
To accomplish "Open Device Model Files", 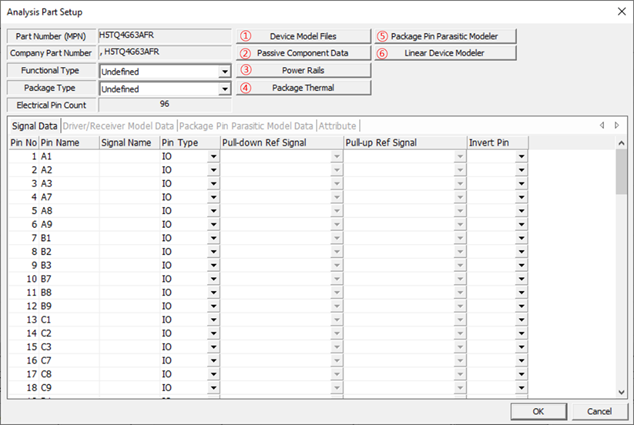I will point(303,36).
